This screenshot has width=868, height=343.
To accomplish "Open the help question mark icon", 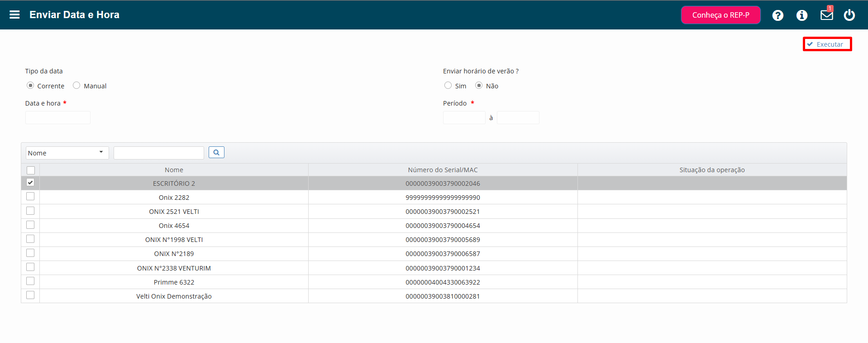I will [x=777, y=15].
